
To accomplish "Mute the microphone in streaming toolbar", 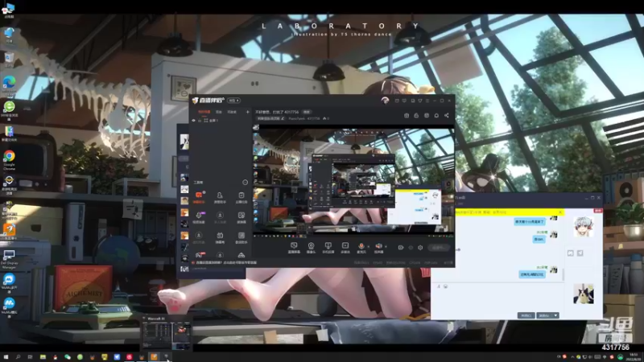I will [x=361, y=246].
